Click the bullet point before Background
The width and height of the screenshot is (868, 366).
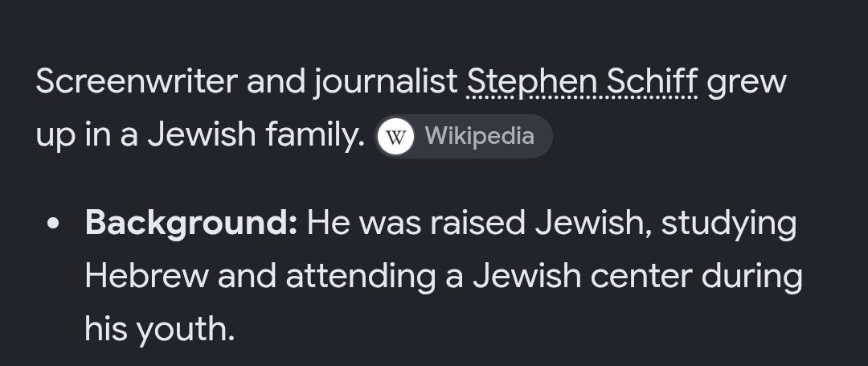click(x=53, y=223)
